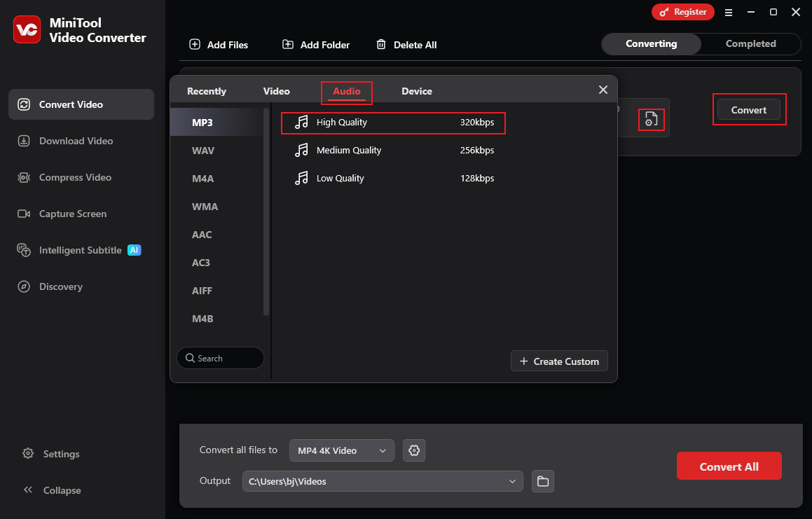This screenshot has height=519, width=812.
Task: Click the format search field
Action: [x=220, y=358]
